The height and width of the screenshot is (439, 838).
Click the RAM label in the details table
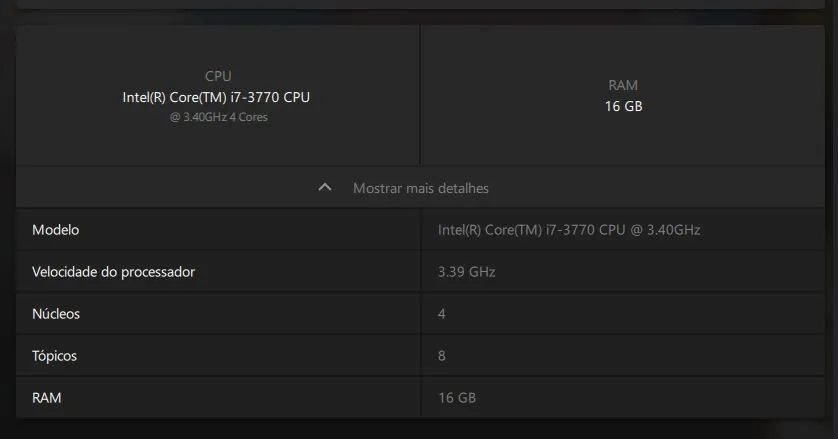coord(46,398)
